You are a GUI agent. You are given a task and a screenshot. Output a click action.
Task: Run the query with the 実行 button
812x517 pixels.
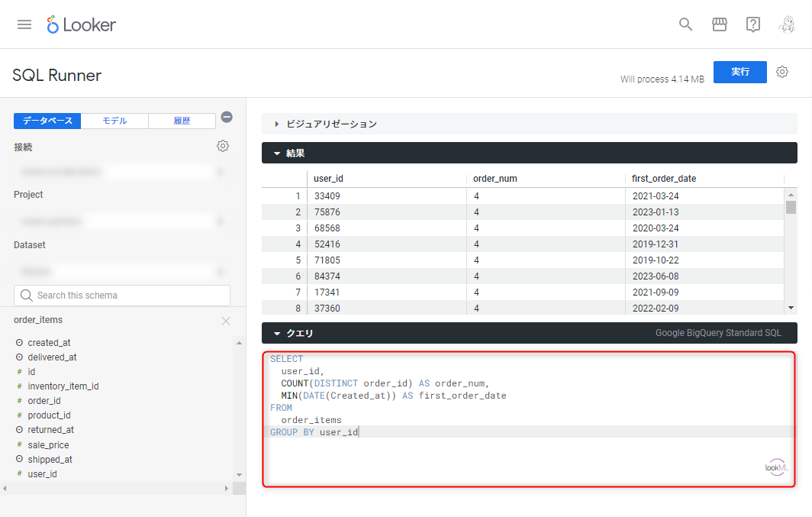[x=739, y=72]
